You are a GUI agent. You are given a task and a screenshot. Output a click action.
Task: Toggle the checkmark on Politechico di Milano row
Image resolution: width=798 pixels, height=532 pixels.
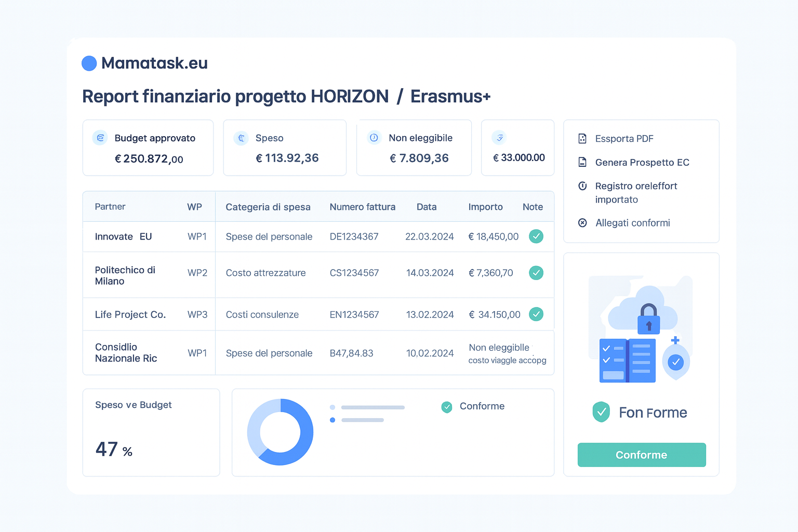click(x=536, y=273)
